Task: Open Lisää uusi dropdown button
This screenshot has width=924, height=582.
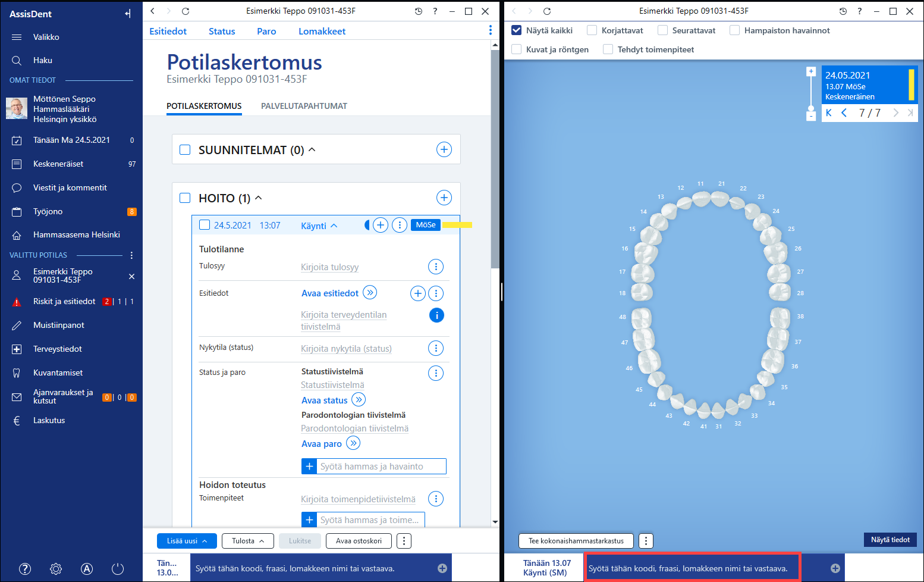Action: [187, 541]
